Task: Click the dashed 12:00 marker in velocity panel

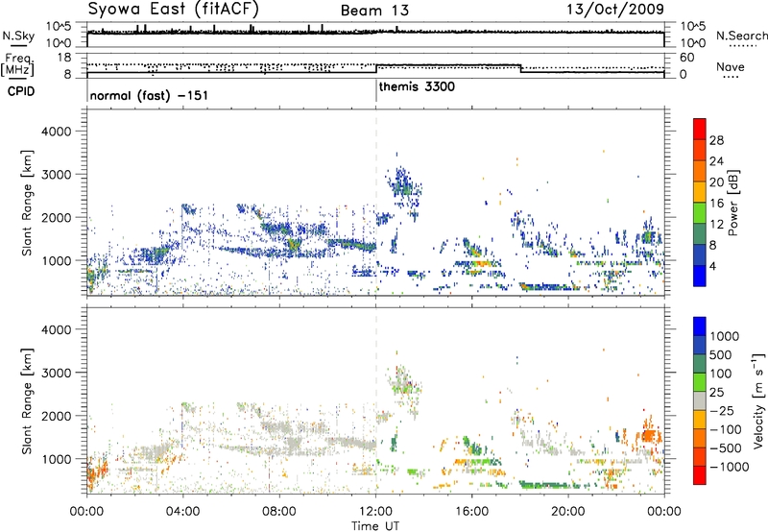Action: [x=376, y=399]
